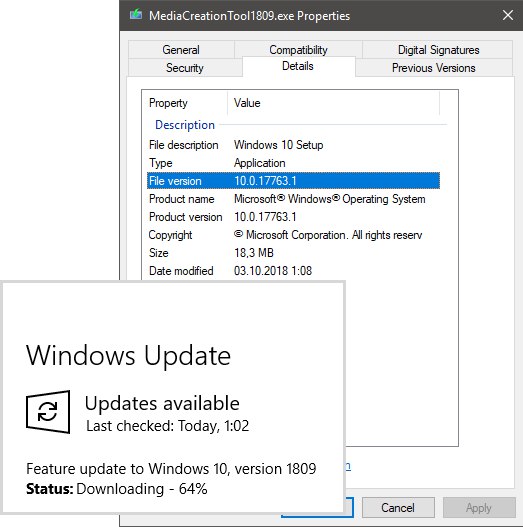Click the Windows Update heading
The height and width of the screenshot is (527, 523).
click(x=128, y=356)
